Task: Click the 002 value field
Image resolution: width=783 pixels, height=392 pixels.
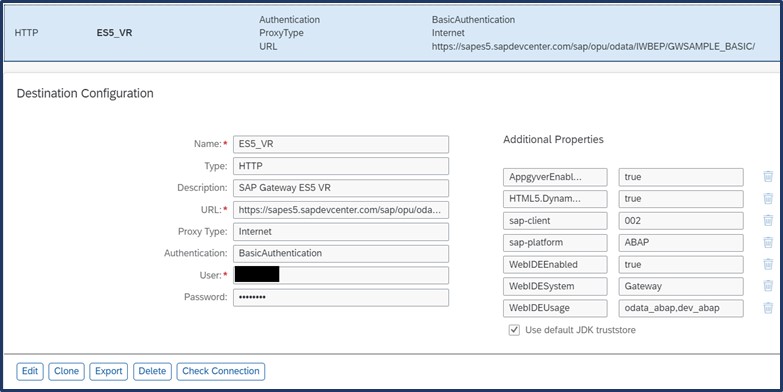Action: click(681, 221)
